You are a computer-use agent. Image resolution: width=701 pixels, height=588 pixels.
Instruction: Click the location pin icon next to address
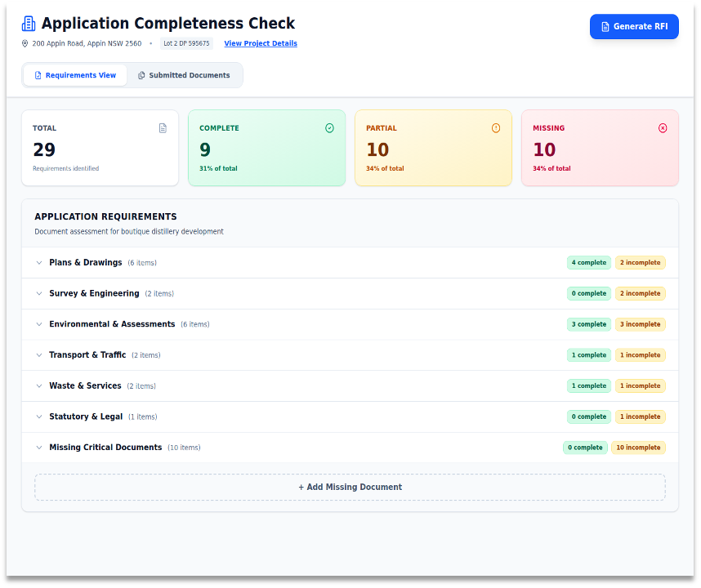click(x=25, y=43)
